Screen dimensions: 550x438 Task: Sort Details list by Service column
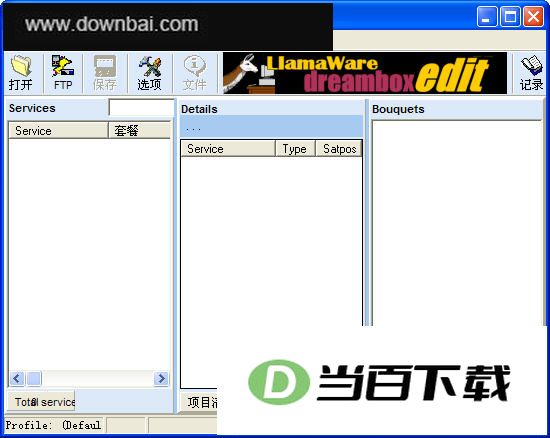pyautogui.click(x=228, y=149)
